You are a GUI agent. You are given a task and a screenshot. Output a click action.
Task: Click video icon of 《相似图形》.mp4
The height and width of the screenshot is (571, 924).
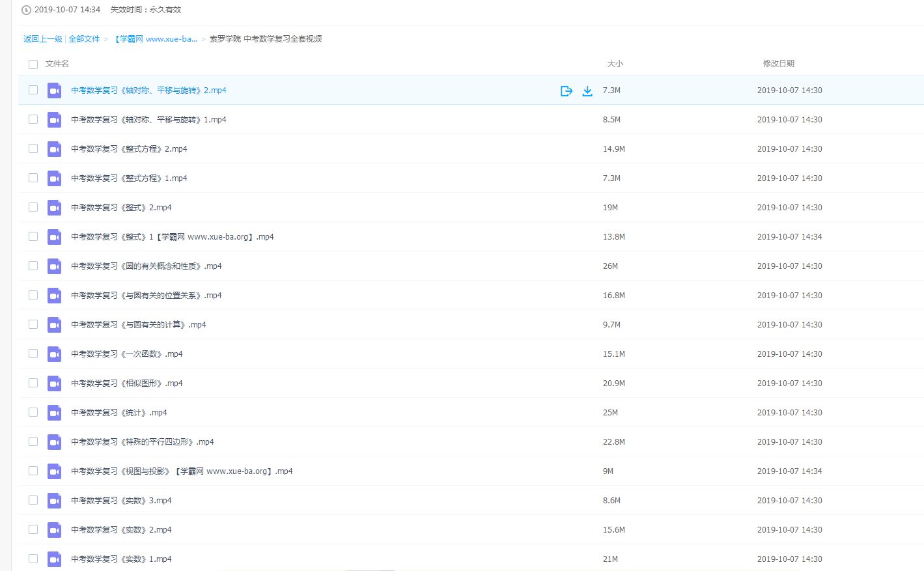coord(55,383)
